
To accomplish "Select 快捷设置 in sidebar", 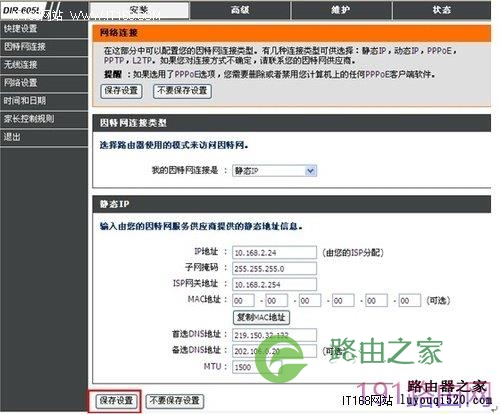I will pos(44,29).
